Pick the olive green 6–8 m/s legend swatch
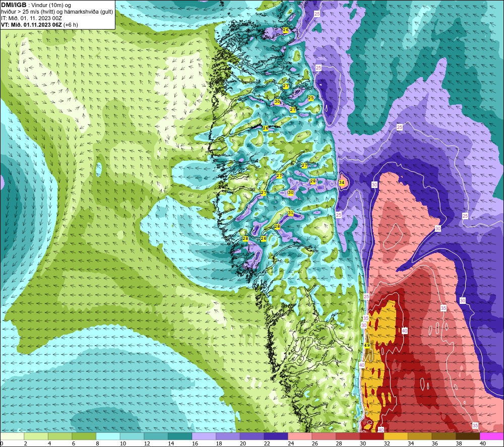Viewport: 504px width, 447px height. click(x=84, y=436)
